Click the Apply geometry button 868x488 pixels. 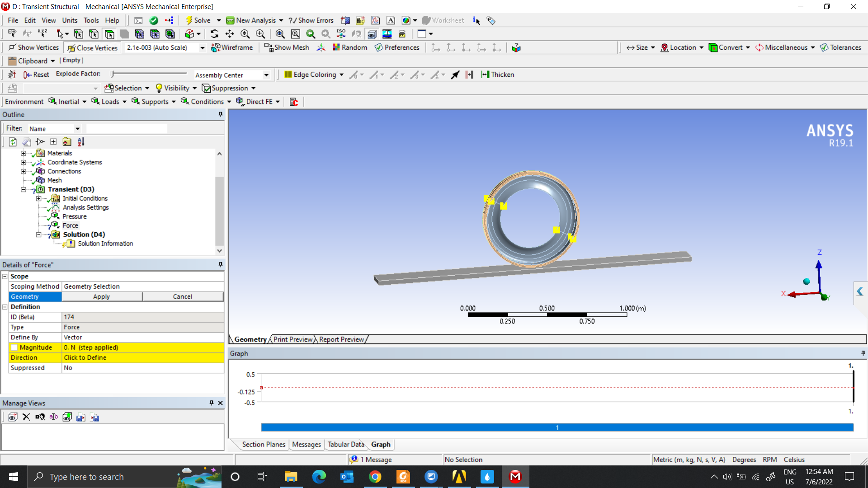click(x=102, y=297)
